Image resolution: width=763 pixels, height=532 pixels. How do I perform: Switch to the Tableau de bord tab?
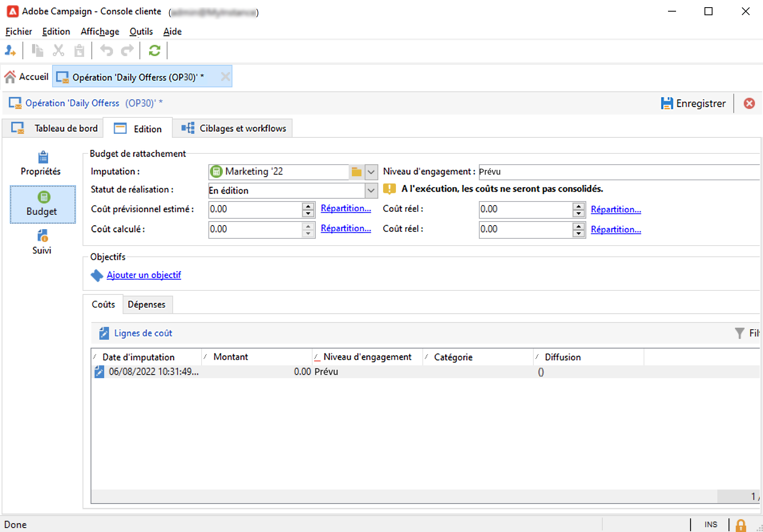tap(53, 128)
